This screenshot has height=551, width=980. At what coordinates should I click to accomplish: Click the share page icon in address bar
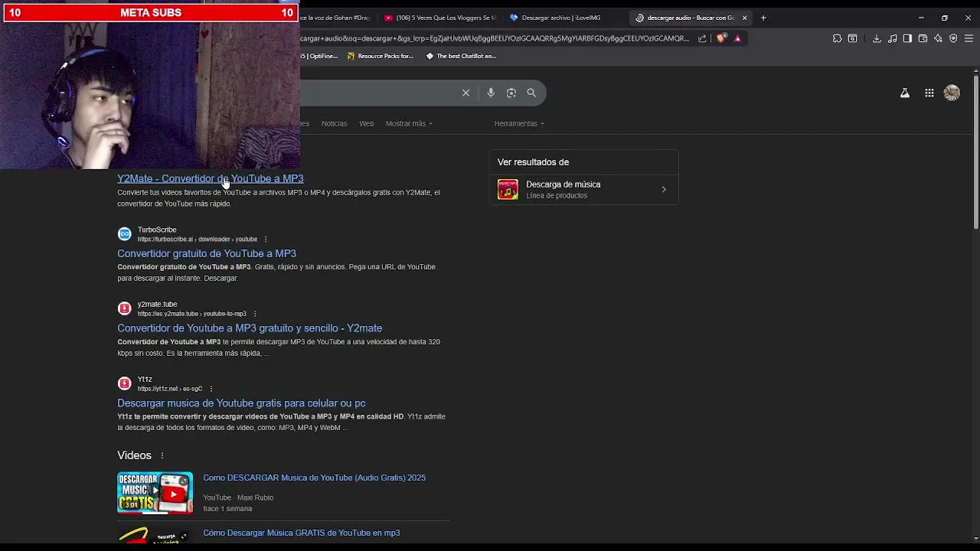click(702, 38)
